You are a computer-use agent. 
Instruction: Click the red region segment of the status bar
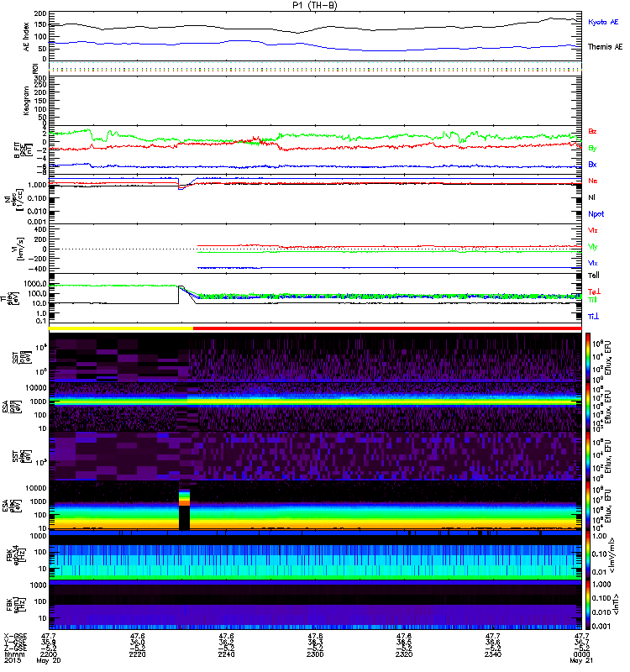pos(387,328)
